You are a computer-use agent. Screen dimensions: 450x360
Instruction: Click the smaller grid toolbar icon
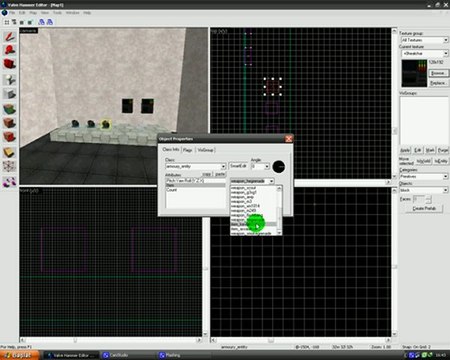coord(22,22)
